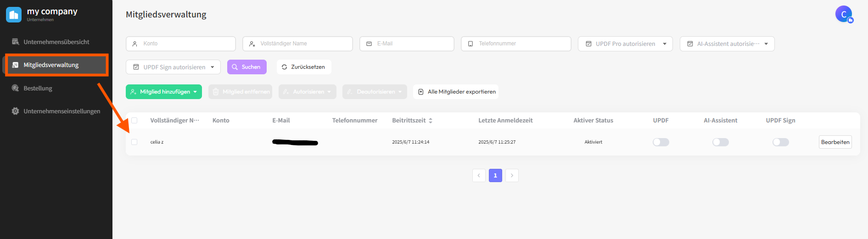Sort by Beitrittszeit arrows icon
Image resolution: width=868 pixels, height=239 pixels.
tap(431, 121)
